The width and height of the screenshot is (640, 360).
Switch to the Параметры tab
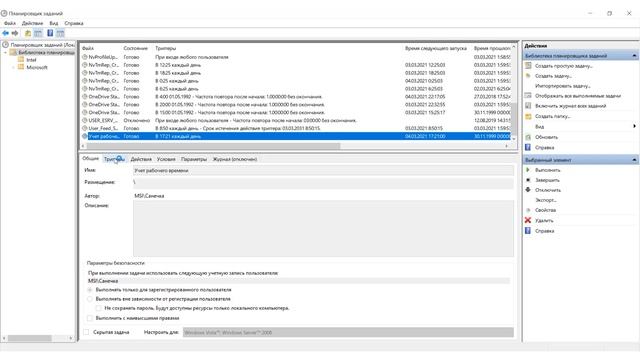pyautogui.click(x=194, y=159)
